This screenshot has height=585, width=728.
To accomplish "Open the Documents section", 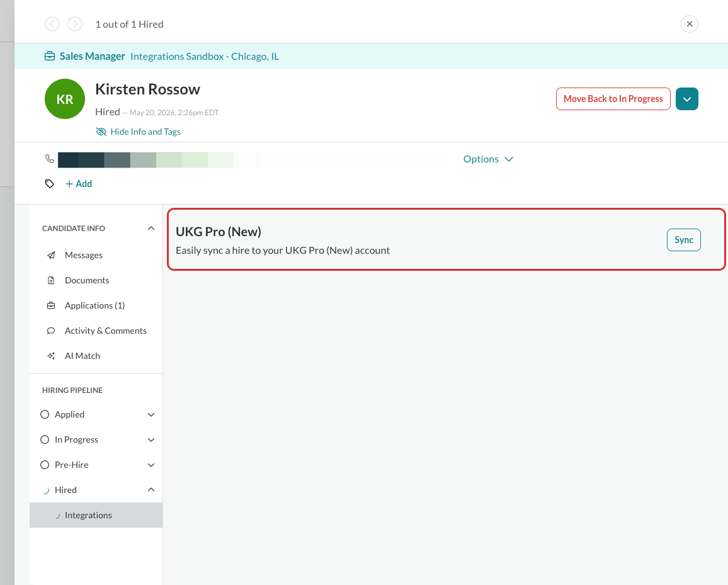I will 87,280.
